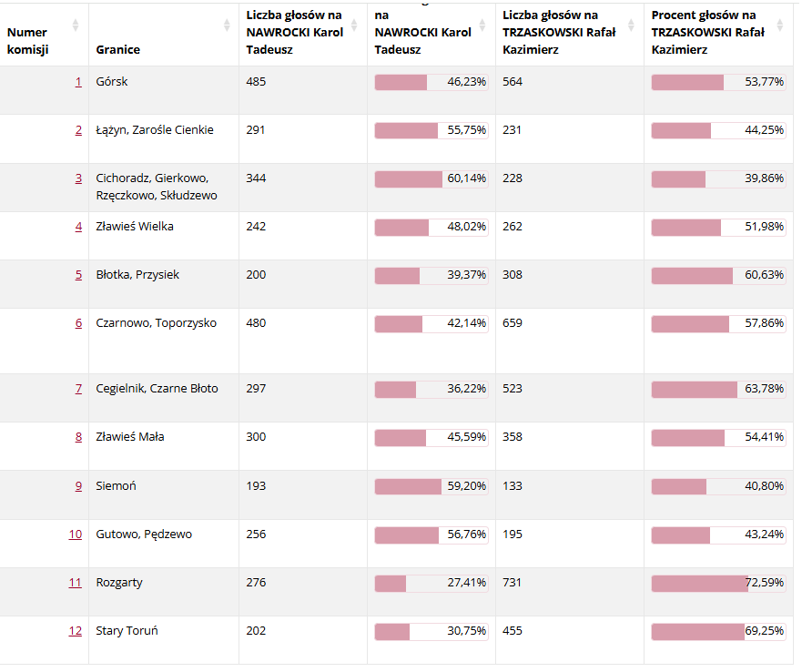Screen dimensions: 802x672
Task: Follow the commission 5 link
Action: [x=78, y=275]
